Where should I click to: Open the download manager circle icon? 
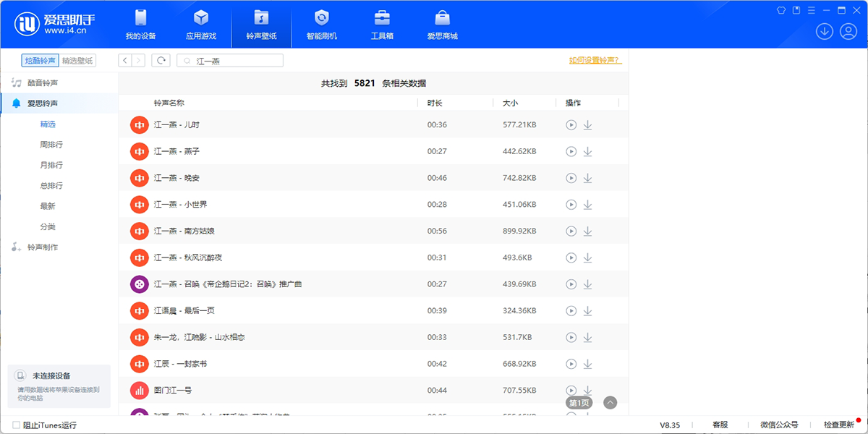824,32
